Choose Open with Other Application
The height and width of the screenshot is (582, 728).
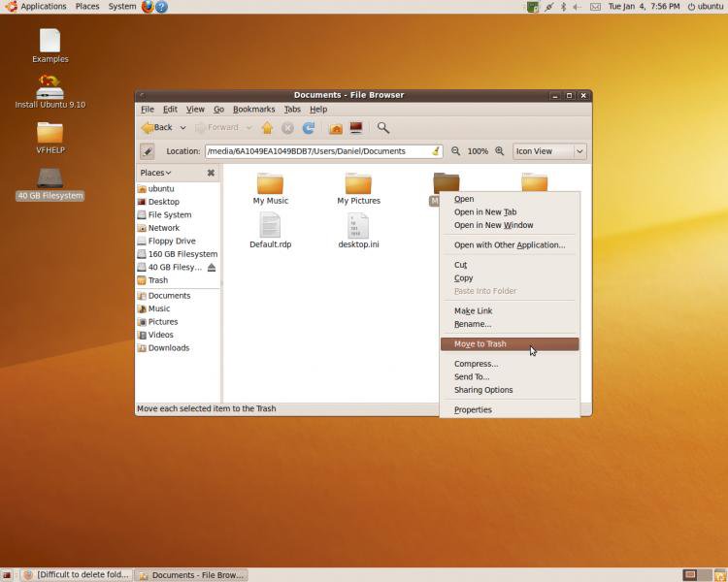510,245
